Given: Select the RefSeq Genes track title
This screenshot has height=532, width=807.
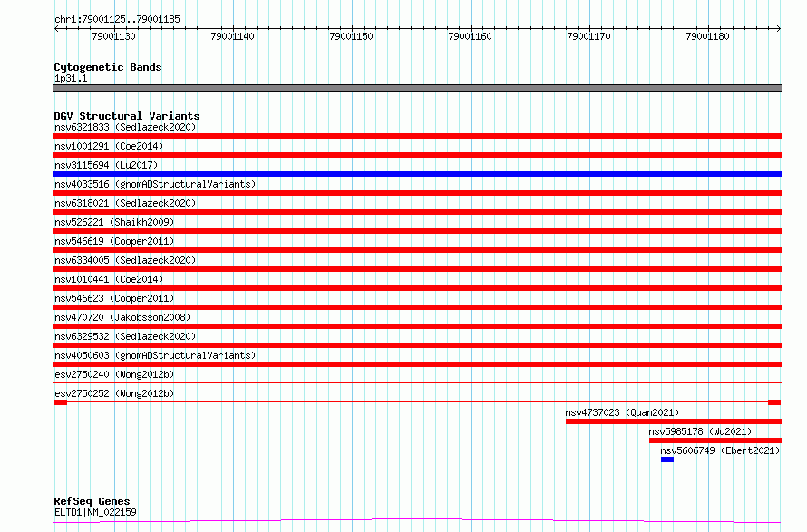Looking at the screenshot, I should (x=92, y=501).
